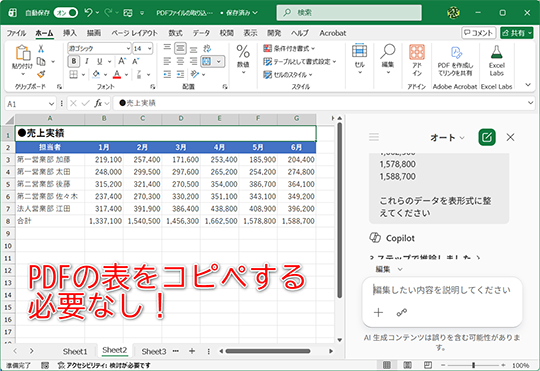Click Create PDF and share link

[455, 61]
